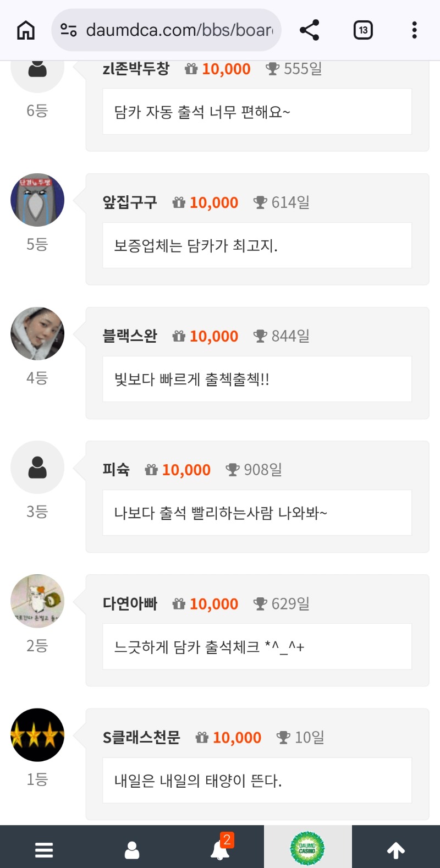Share the current page
Screen dimensions: 440x868
[310, 30]
